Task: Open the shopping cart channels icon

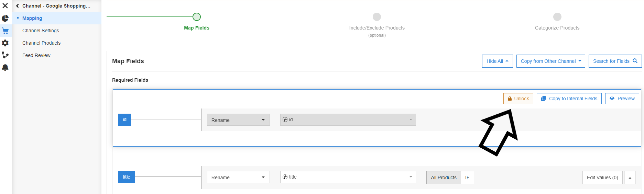Action: [5, 31]
